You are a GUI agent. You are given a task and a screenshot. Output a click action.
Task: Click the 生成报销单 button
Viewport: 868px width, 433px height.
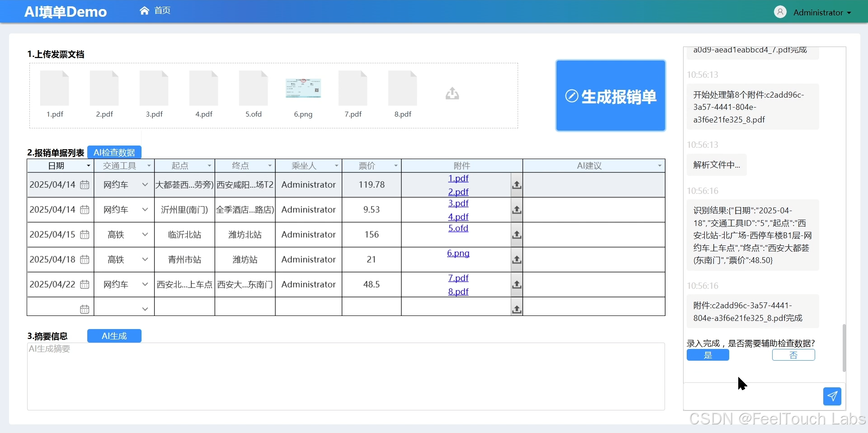click(x=610, y=96)
